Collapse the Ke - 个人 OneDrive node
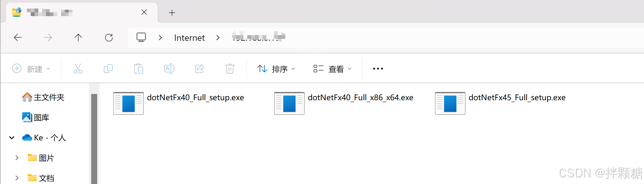Image resolution: width=644 pixels, height=184 pixels. tap(12, 138)
